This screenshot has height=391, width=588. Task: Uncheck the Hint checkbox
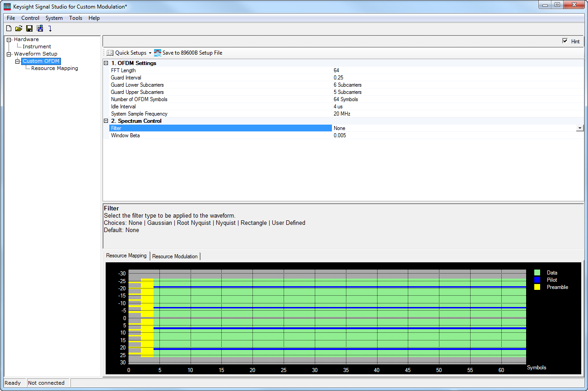point(565,41)
